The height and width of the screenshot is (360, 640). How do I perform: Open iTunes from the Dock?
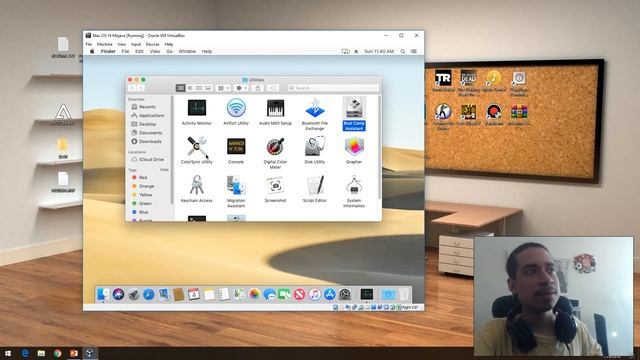click(314, 294)
